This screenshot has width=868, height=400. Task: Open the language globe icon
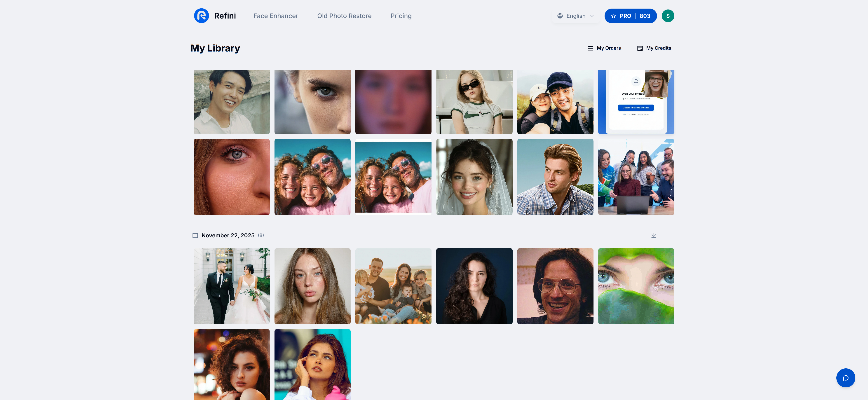pos(560,16)
